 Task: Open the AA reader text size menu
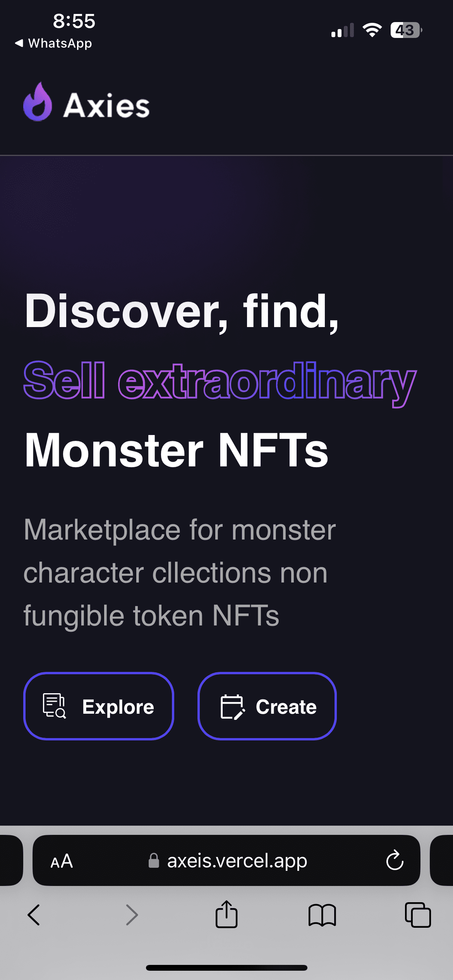(x=62, y=862)
